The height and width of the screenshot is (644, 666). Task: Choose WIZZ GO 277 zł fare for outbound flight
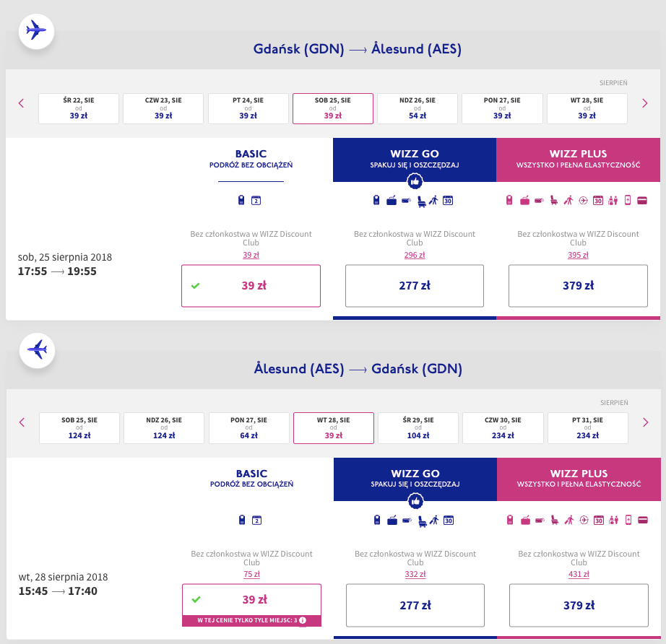415,286
